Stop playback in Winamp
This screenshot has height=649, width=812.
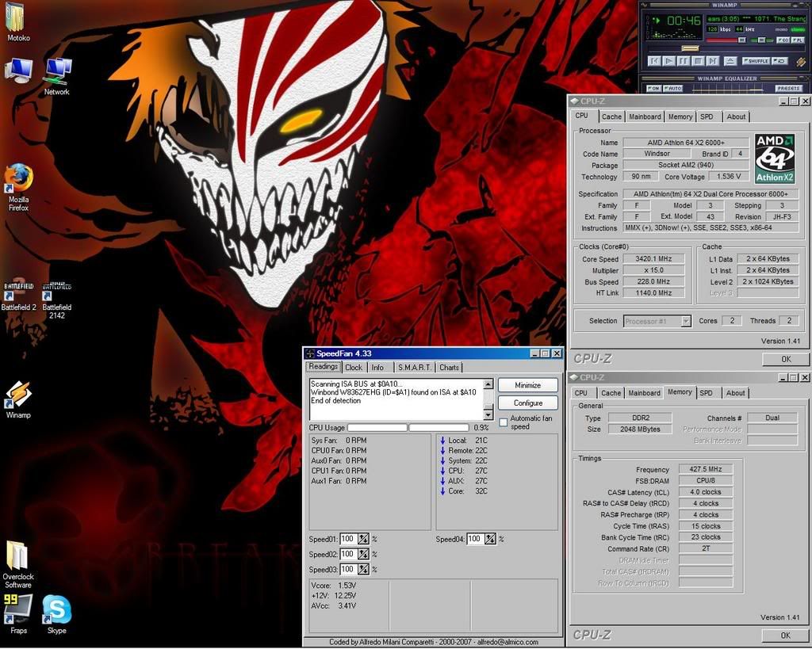click(x=698, y=62)
